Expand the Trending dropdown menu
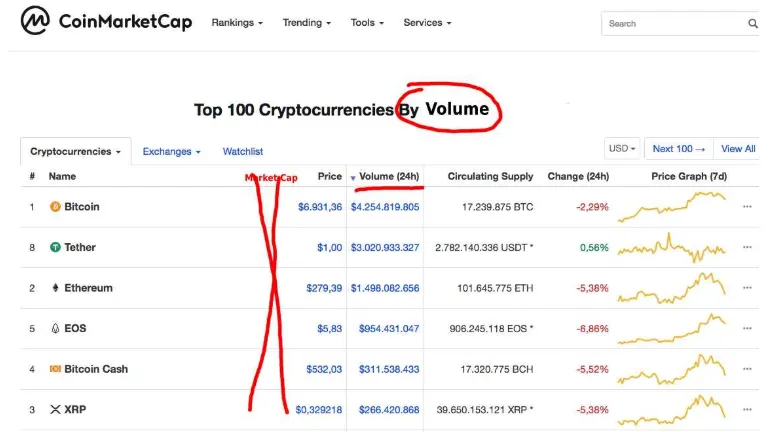This screenshot has height=432, width=773. tap(307, 23)
